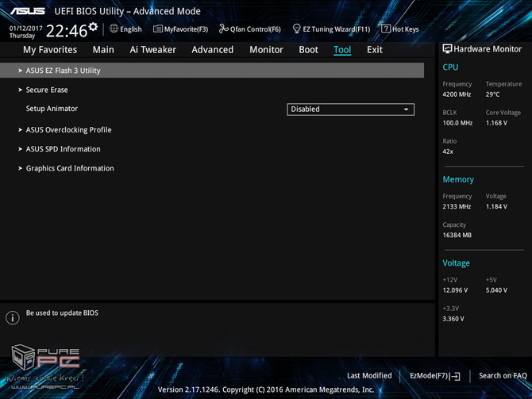532x399 pixels.
Task: Click Last Modified
Action: point(369,376)
